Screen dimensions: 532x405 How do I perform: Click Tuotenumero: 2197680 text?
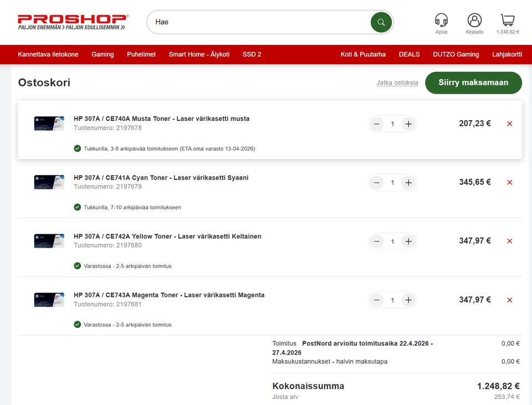pos(108,245)
